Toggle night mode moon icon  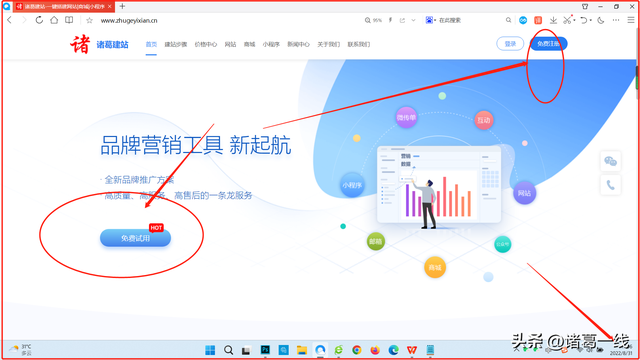click(x=601, y=20)
